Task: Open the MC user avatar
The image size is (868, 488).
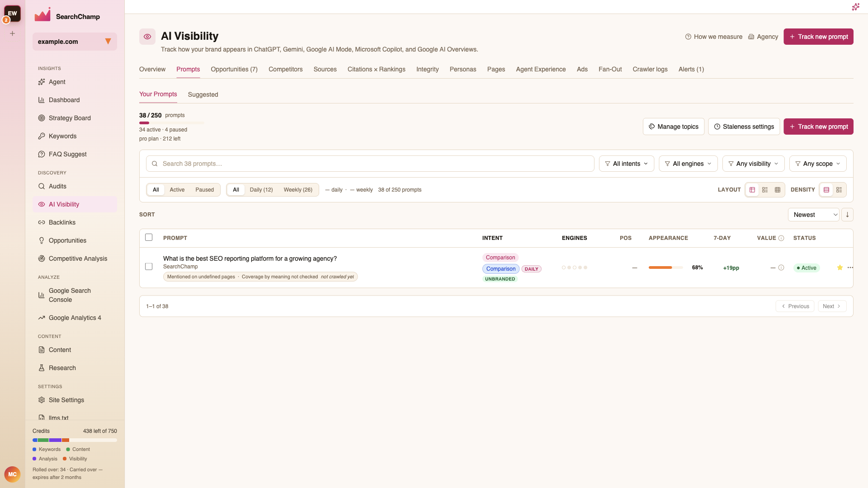Action: 12,474
